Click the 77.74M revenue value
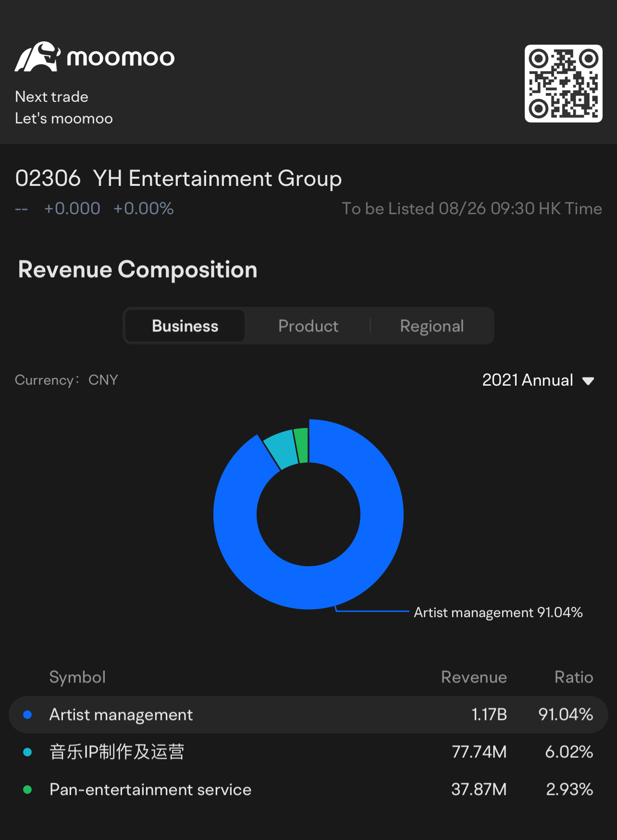 click(479, 752)
